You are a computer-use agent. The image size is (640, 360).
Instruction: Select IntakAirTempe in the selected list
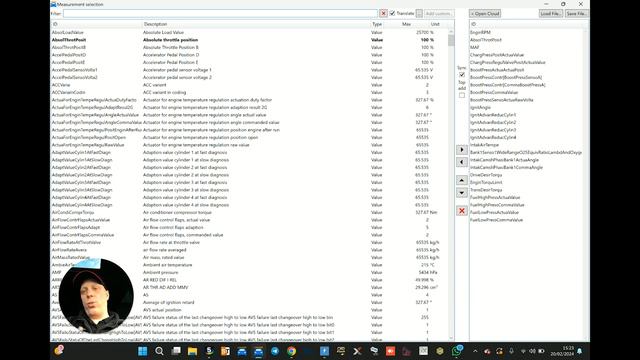pos(484,145)
